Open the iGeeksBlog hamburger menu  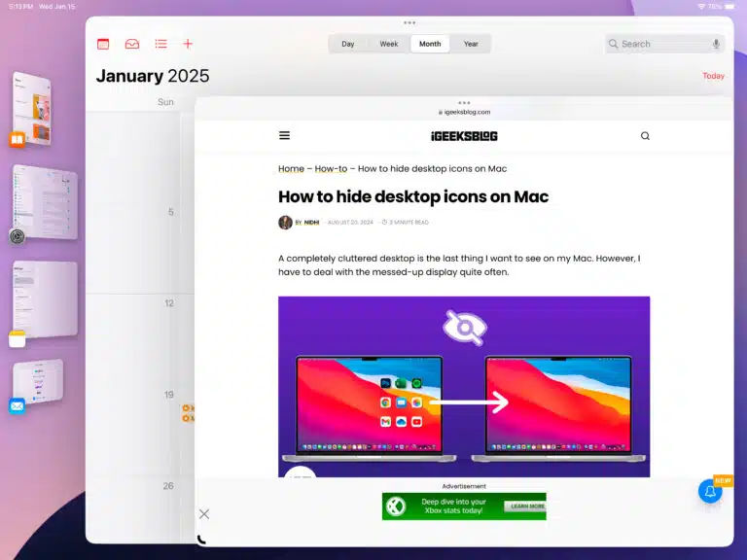pos(284,136)
